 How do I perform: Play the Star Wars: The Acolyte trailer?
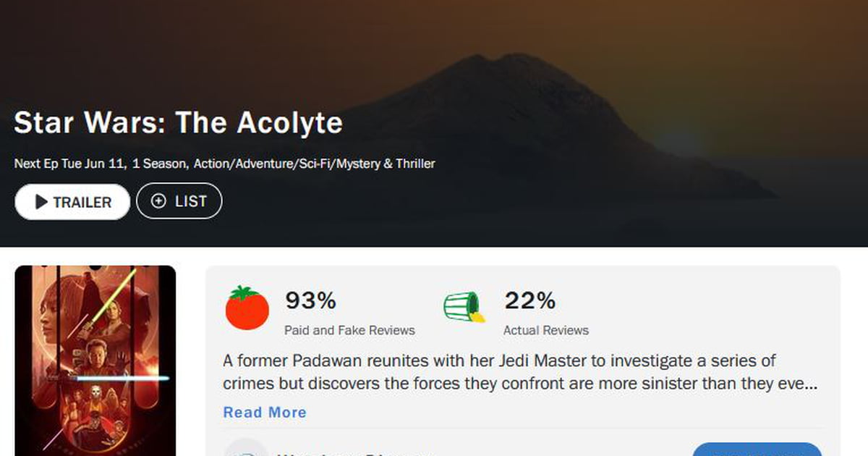pyautogui.click(x=72, y=202)
